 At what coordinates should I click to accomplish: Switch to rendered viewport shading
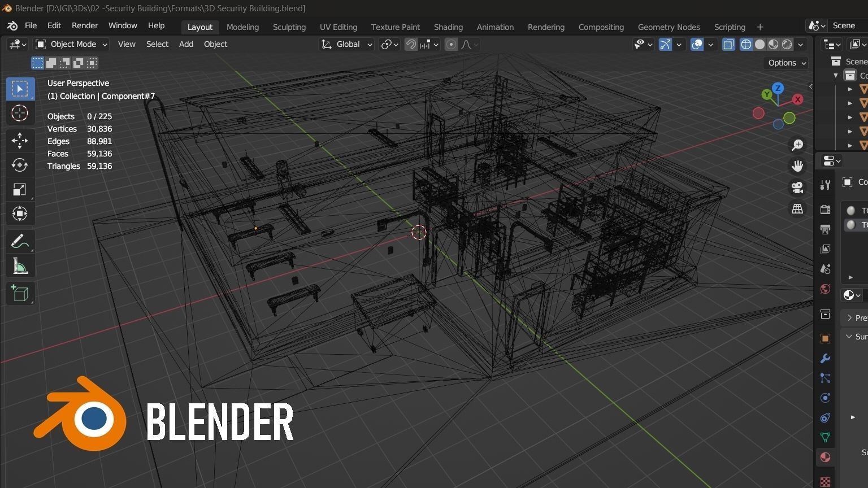click(x=787, y=44)
